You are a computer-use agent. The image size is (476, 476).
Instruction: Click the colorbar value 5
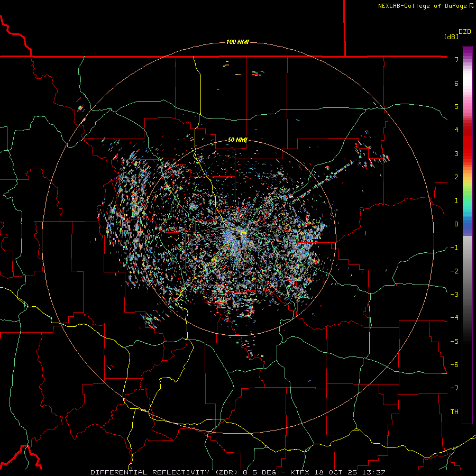pyautogui.click(x=456, y=107)
